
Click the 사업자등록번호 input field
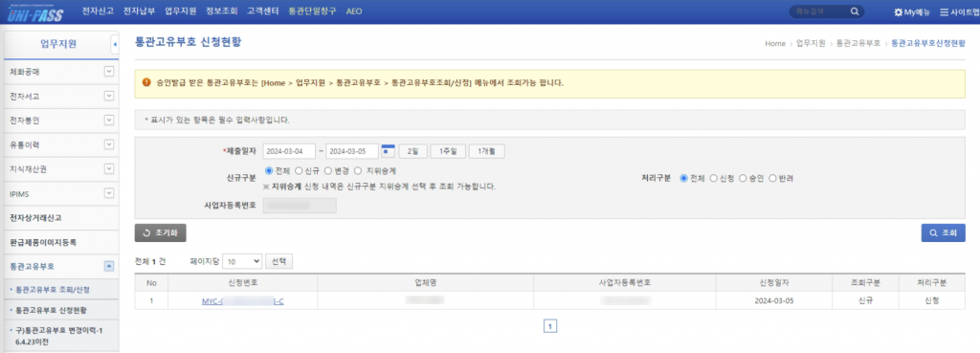pos(300,206)
